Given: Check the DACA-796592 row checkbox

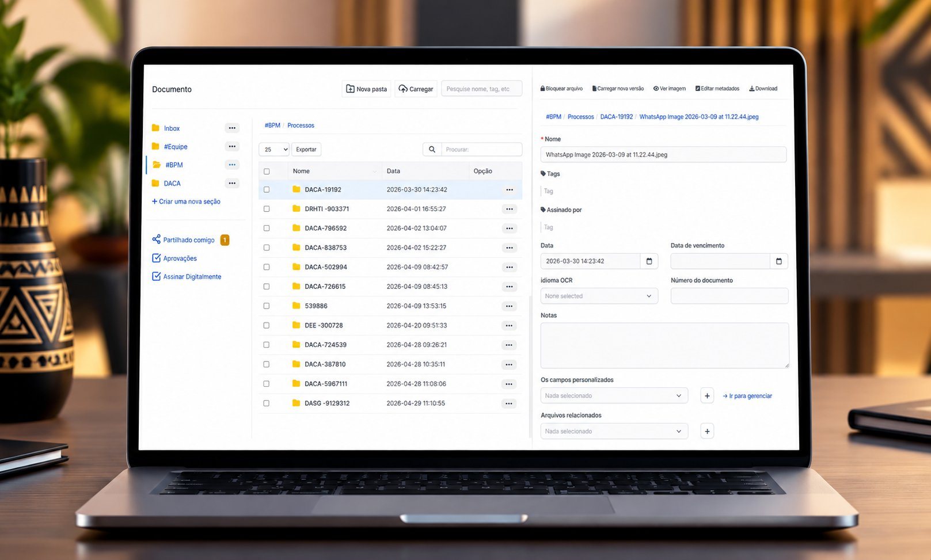Looking at the screenshot, I should (x=267, y=228).
